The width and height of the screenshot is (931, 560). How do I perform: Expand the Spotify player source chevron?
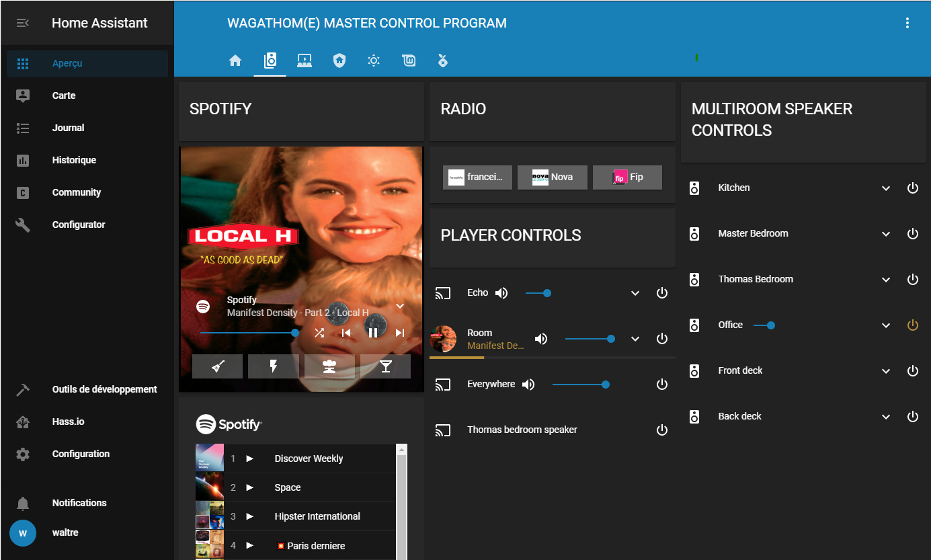400,306
